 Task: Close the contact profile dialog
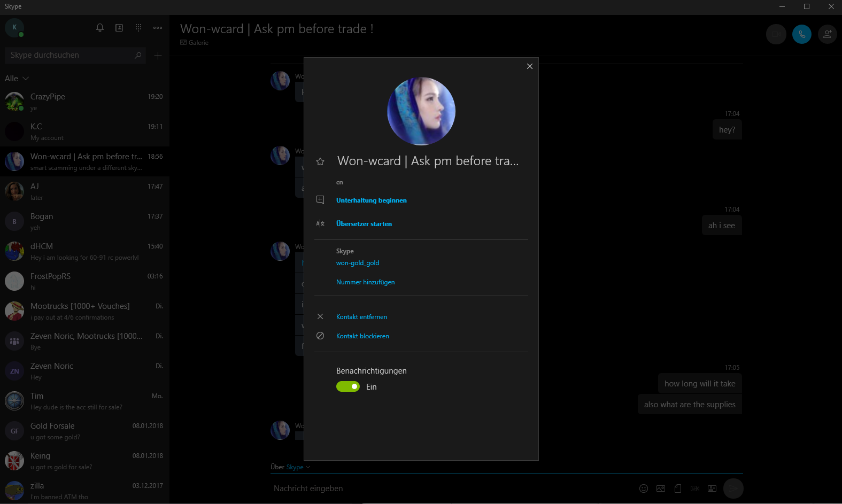[529, 66]
